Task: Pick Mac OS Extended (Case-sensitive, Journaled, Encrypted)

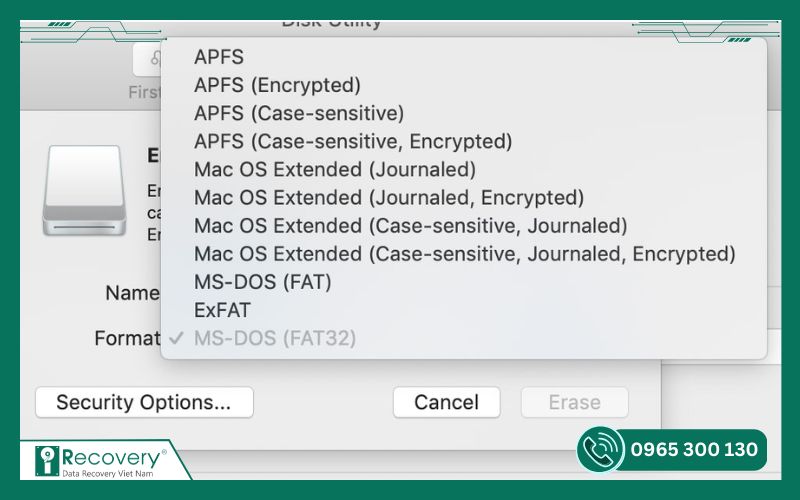Action: [x=464, y=253]
